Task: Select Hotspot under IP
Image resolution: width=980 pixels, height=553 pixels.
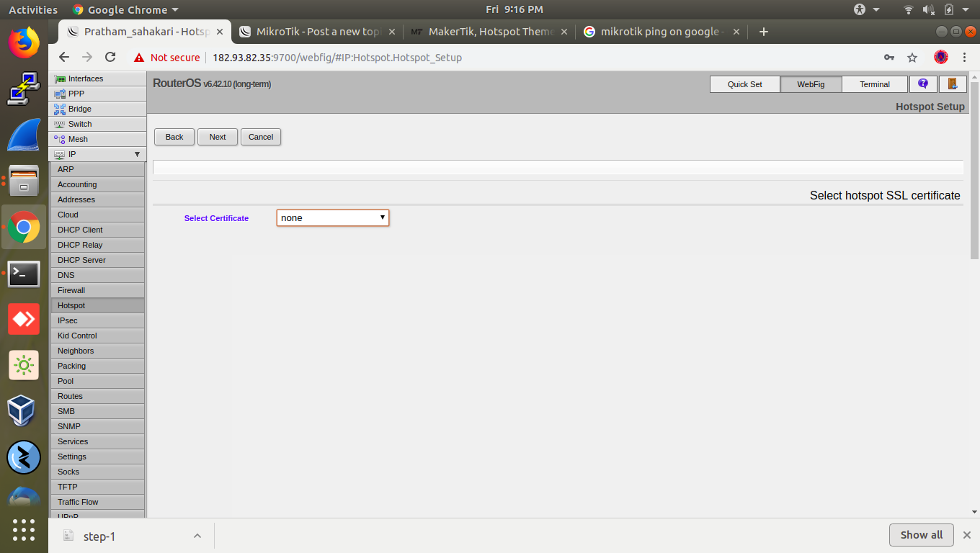Action: [x=97, y=305]
